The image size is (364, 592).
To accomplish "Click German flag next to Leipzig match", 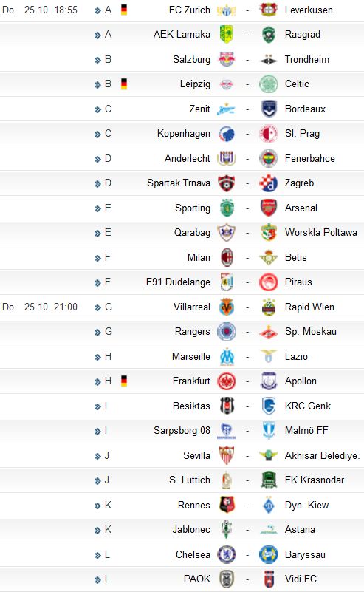I will pyautogui.click(x=124, y=84).
